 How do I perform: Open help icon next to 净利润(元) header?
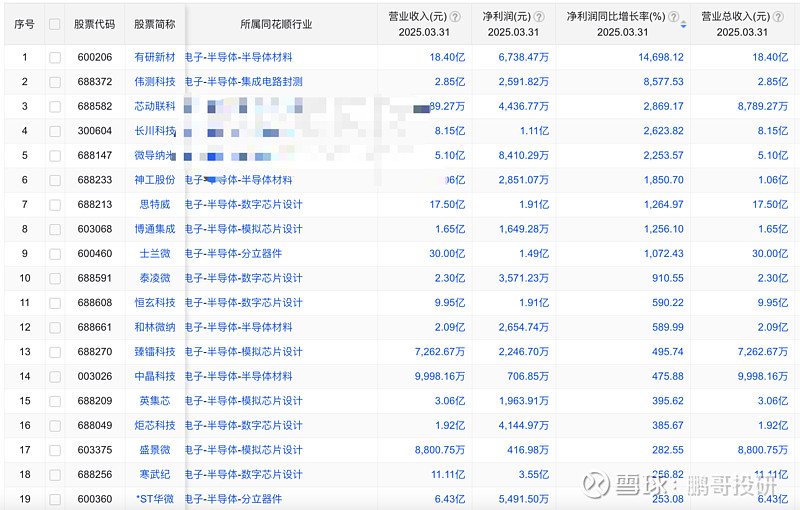(x=539, y=17)
